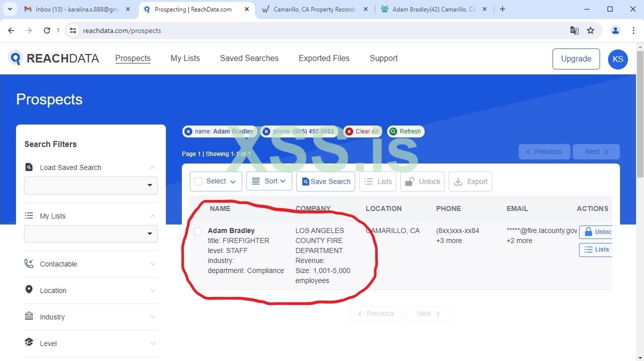Image resolution: width=644 pixels, height=361 pixels.
Task: Click the bottom Next page button
Action: (x=428, y=313)
